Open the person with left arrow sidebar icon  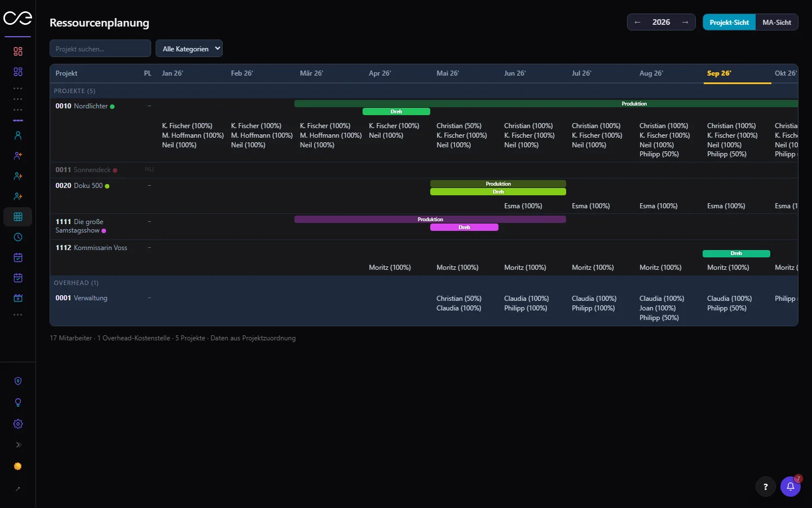[x=18, y=156]
